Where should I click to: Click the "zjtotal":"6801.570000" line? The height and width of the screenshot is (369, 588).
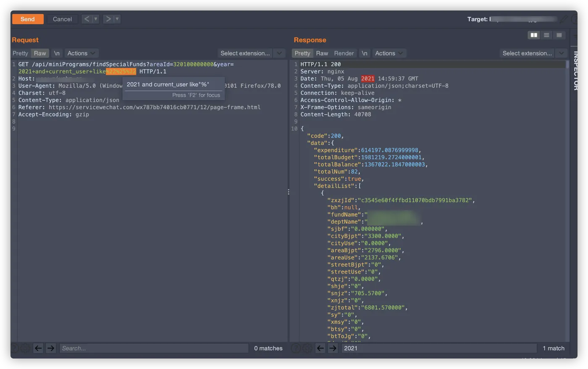367,307
